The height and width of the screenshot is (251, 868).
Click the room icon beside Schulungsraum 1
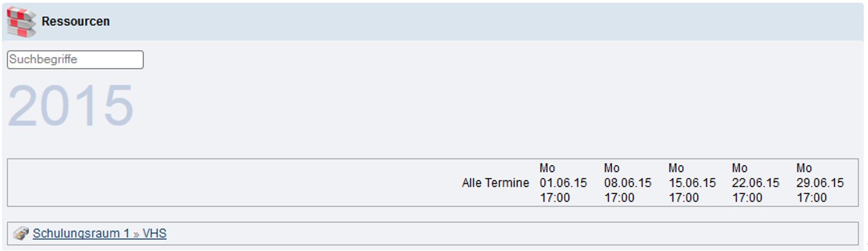(x=21, y=234)
